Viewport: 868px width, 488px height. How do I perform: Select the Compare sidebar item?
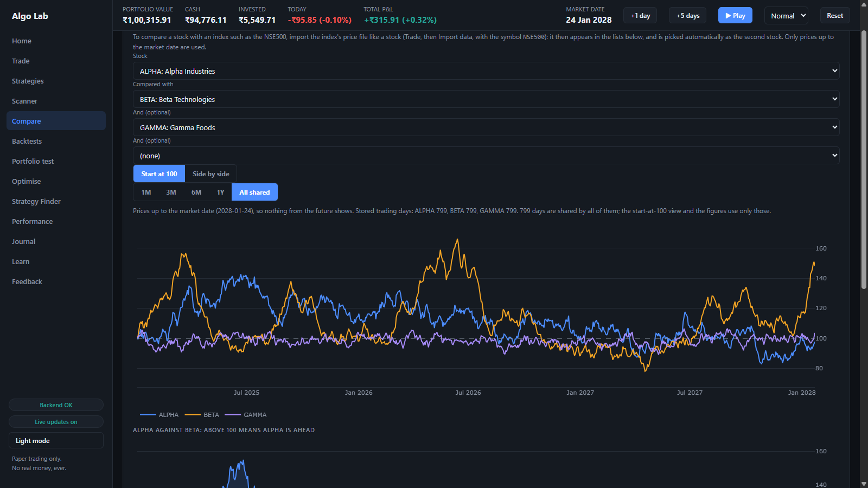click(x=56, y=121)
